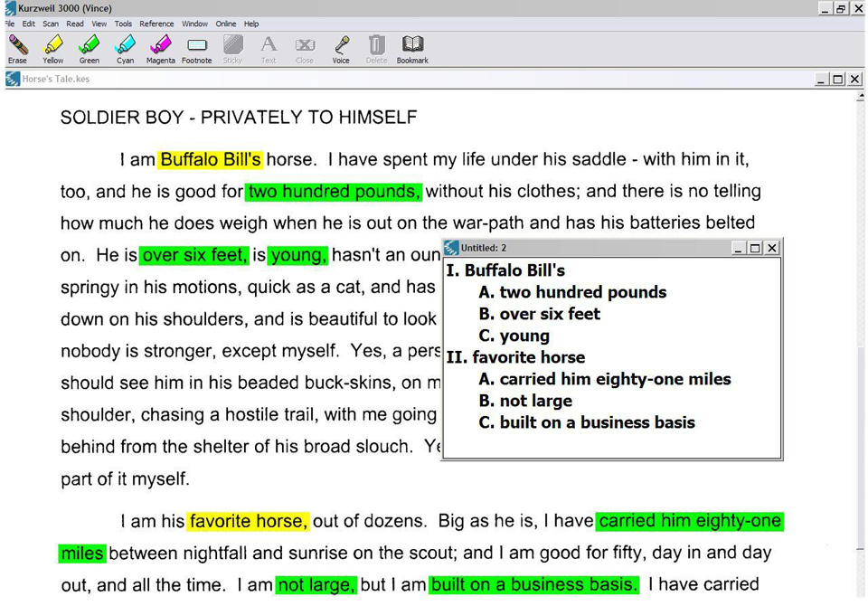Open the View menu
Screen dimensions: 868x606
[x=99, y=24]
